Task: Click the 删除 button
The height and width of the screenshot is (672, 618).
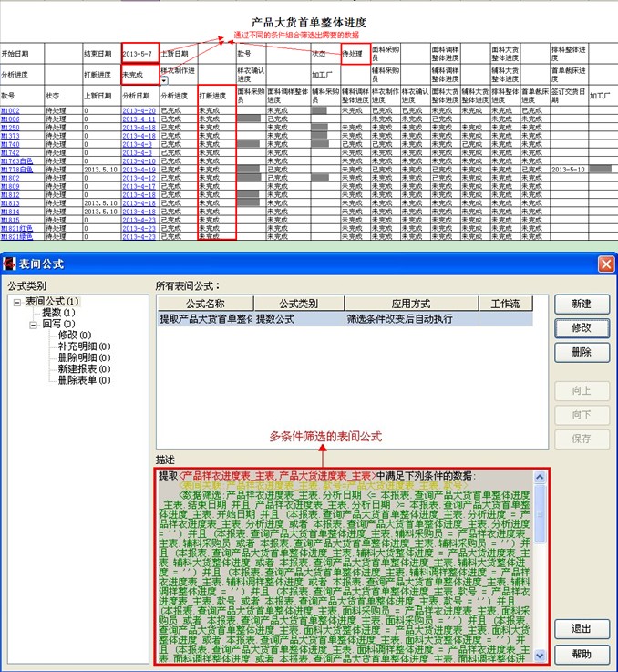Action: (582, 352)
